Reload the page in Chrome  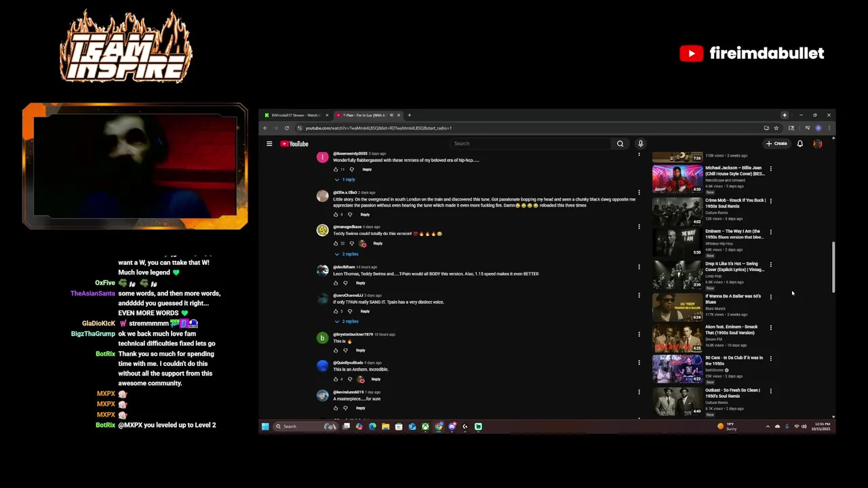coord(287,128)
